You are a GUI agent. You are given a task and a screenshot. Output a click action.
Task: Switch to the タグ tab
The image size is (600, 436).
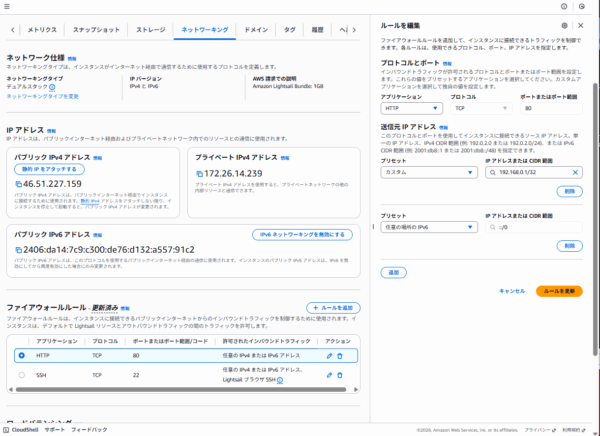pyautogui.click(x=290, y=29)
